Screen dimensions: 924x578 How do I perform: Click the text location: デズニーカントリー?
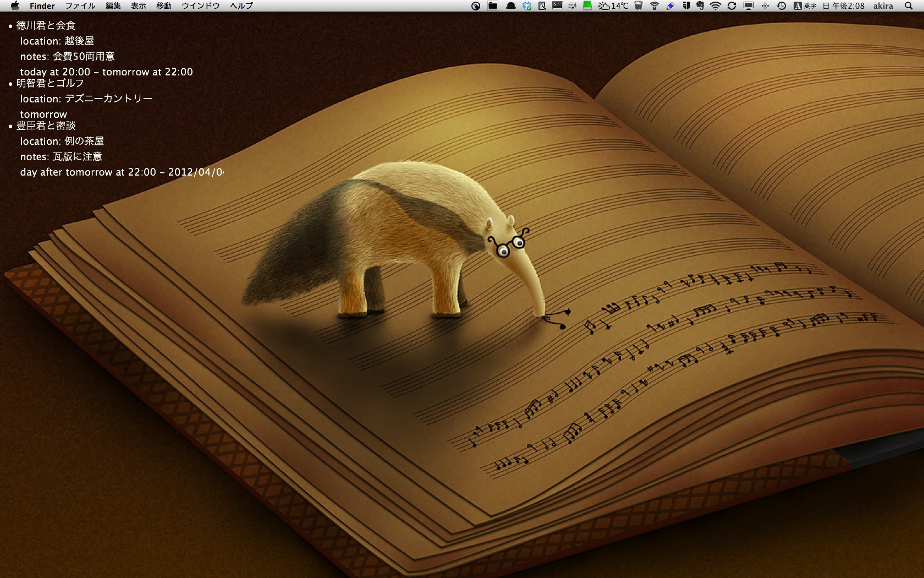coord(86,99)
